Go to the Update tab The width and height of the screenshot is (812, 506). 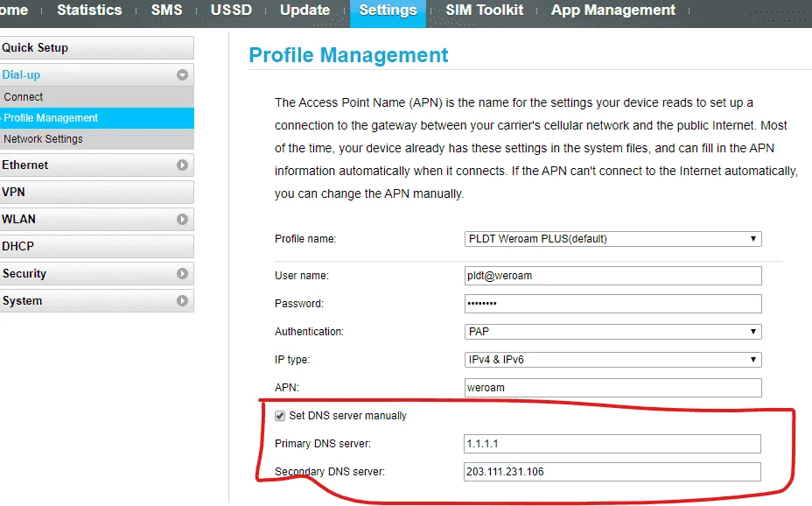pyautogui.click(x=305, y=10)
